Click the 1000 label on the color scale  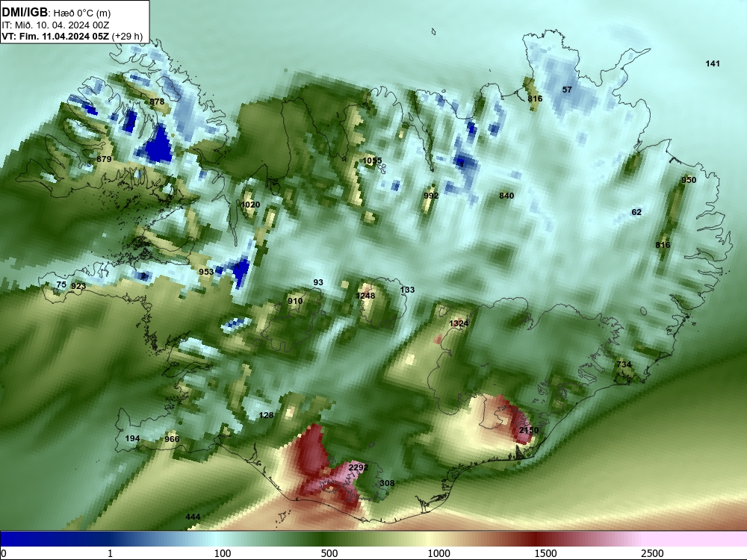coord(438,553)
